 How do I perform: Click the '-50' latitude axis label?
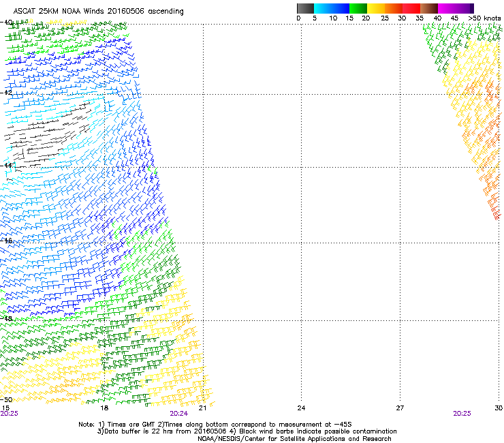(6, 399)
